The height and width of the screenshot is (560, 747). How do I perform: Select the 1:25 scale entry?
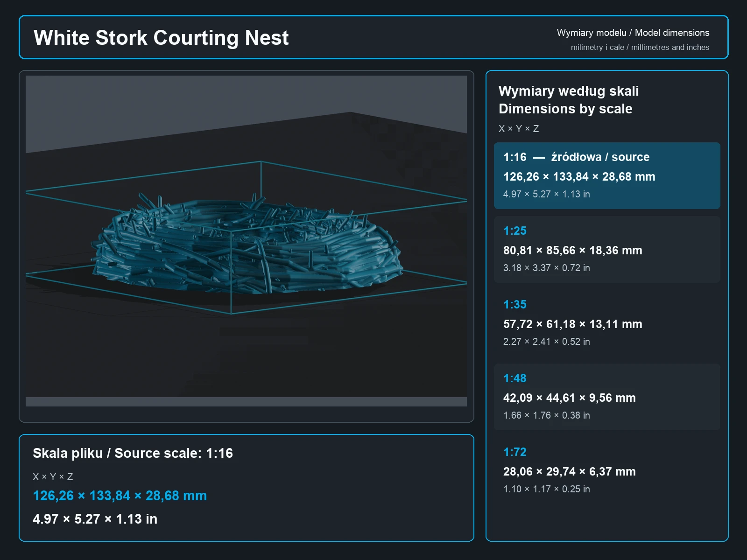click(x=607, y=249)
